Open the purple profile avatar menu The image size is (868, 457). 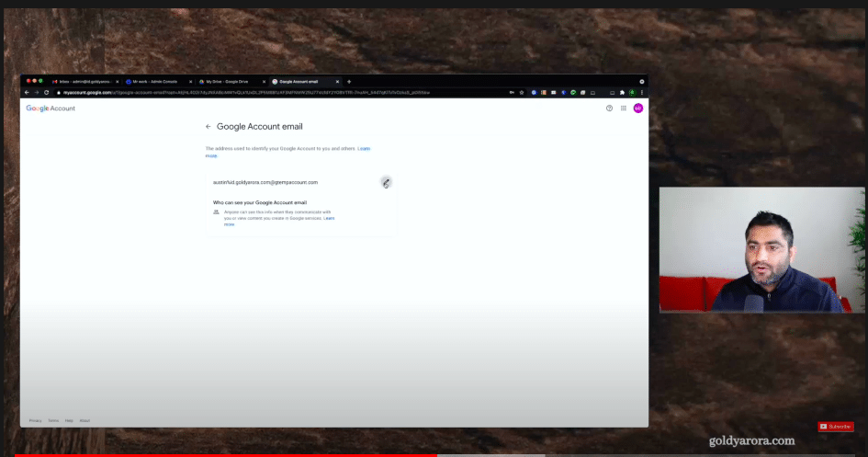638,108
